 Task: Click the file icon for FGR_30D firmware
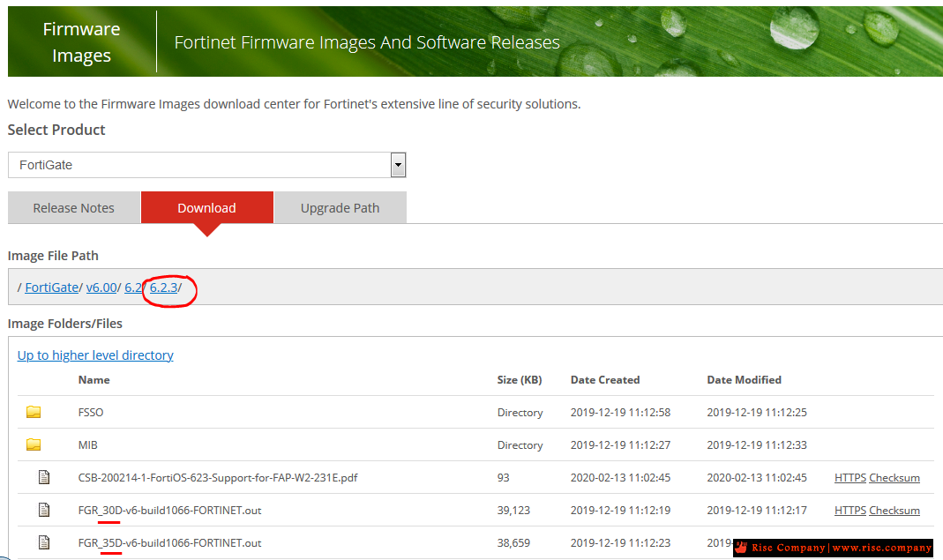click(44, 510)
